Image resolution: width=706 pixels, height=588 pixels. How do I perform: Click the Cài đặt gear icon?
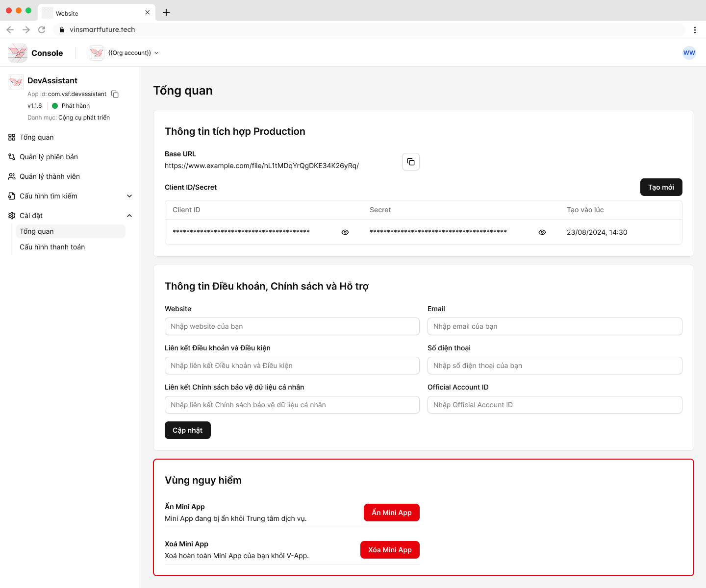coord(12,216)
